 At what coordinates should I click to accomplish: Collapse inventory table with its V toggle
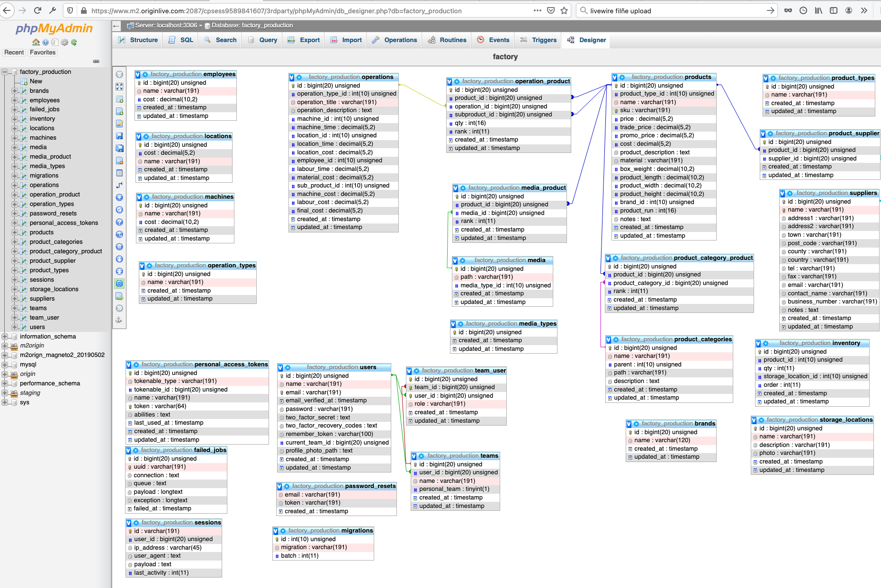pos(758,343)
